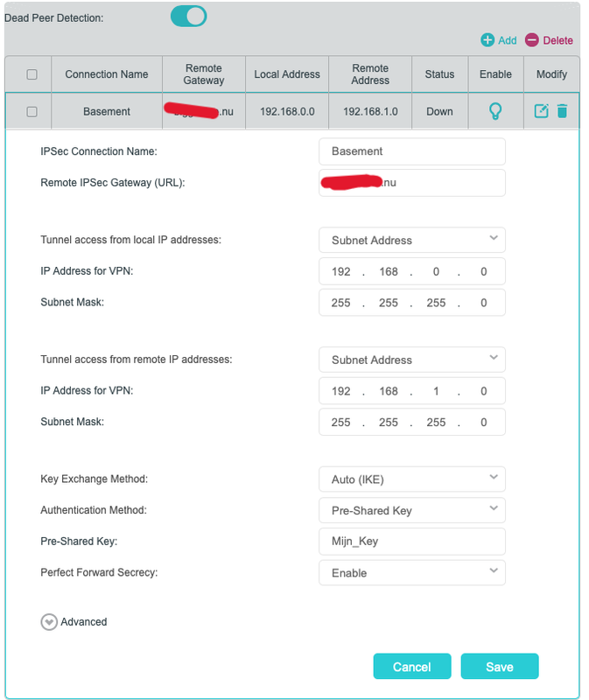Click the Add plus icon
589x700 pixels.
(487, 40)
